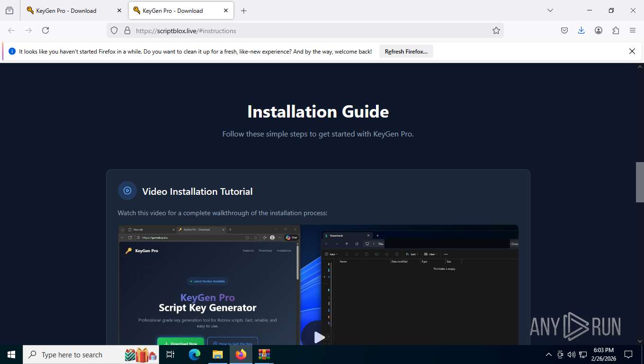Open the Windows Start menu
This screenshot has width=644, height=364.
click(11, 355)
